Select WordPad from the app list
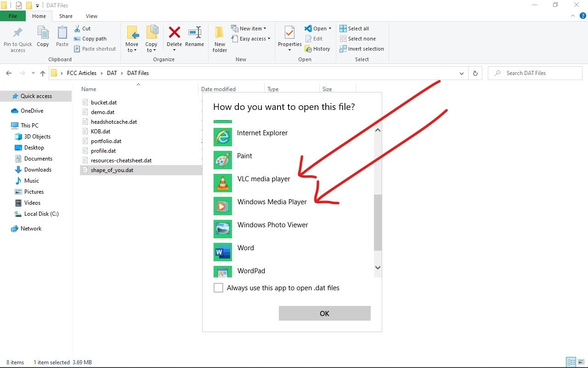 (251, 270)
